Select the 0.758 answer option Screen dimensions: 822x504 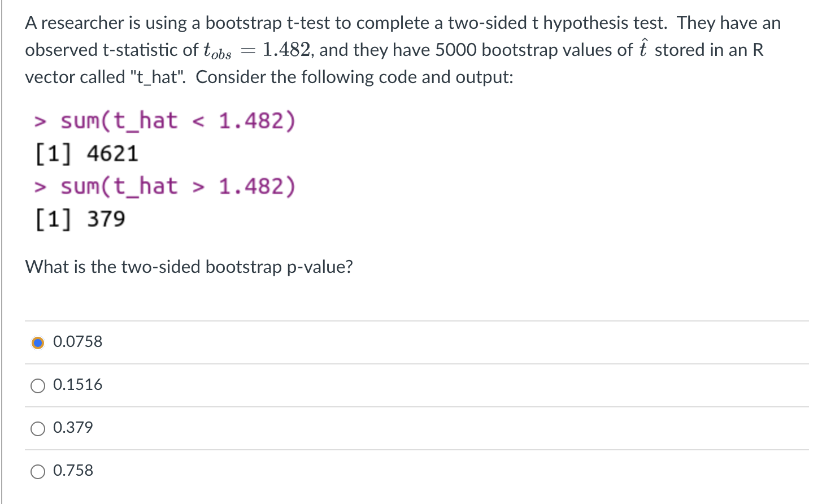[37, 471]
